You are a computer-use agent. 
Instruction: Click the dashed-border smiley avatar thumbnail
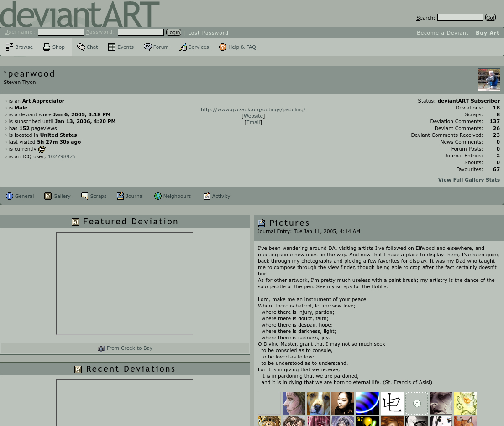417,403
